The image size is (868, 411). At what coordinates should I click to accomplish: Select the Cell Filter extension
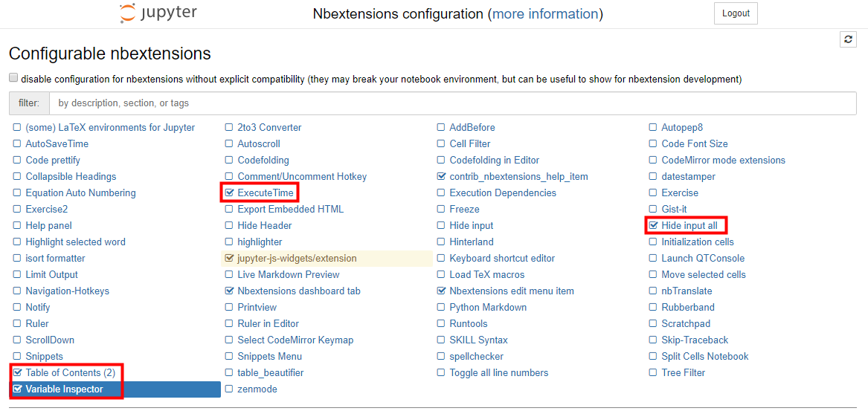coord(470,144)
